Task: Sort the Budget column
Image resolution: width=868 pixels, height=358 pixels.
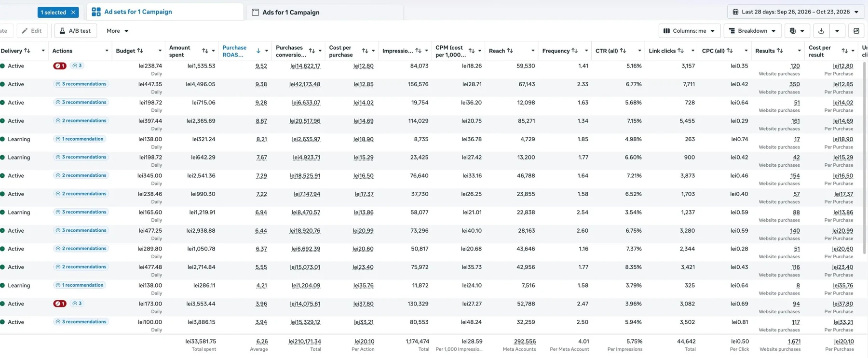Action: (x=140, y=51)
